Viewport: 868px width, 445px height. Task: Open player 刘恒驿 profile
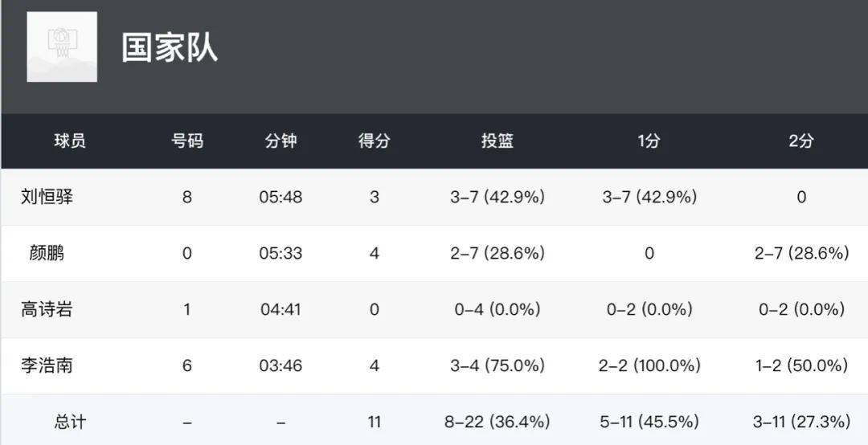(47, 197)
